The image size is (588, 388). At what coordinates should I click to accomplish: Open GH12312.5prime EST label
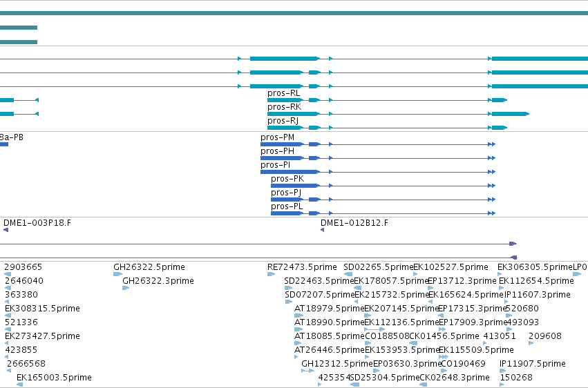pyautogui.click(x=336, y=364)
